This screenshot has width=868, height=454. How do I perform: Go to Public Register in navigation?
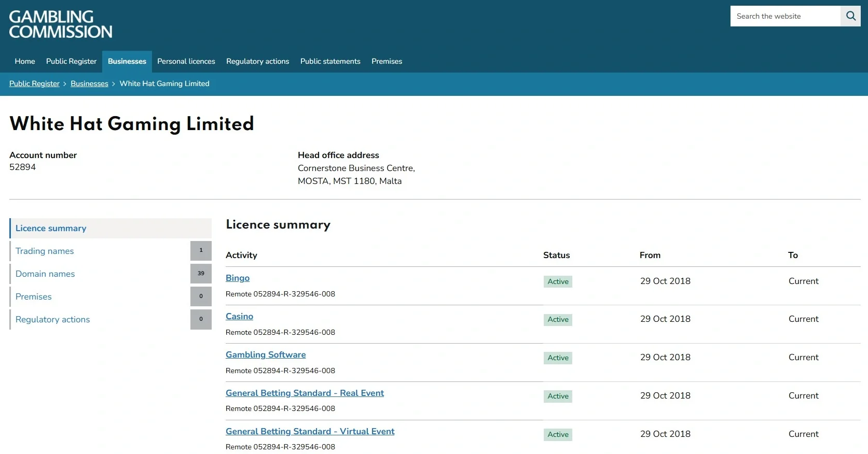71,61
